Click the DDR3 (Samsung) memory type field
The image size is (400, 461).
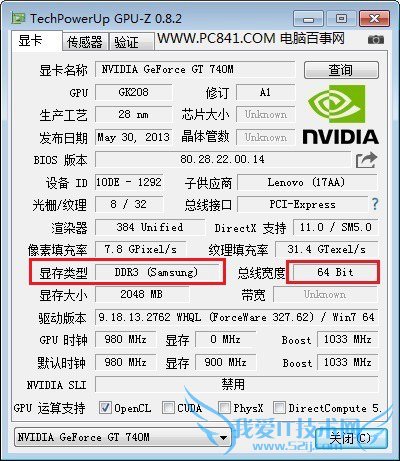coord(157,273)
